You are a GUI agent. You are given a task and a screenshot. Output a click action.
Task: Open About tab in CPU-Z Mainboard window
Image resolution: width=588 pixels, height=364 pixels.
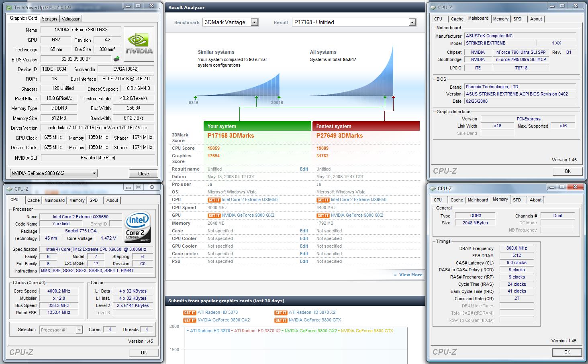536,19
